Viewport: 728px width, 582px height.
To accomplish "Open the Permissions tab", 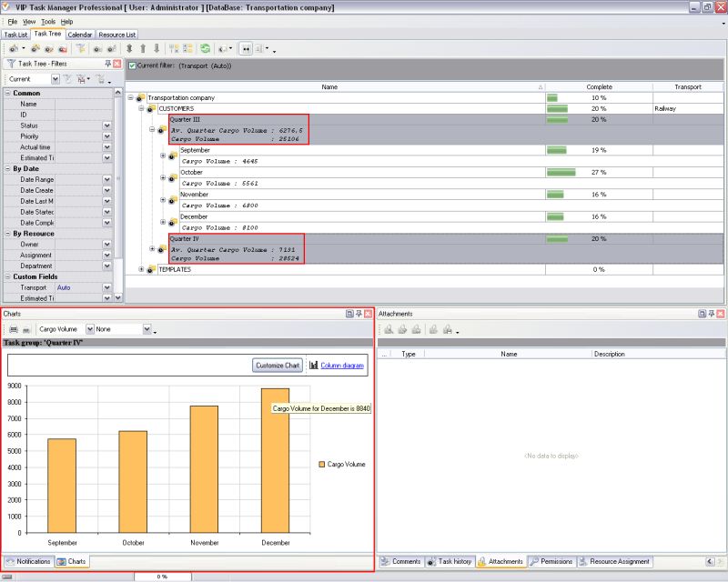I will 551,561.
